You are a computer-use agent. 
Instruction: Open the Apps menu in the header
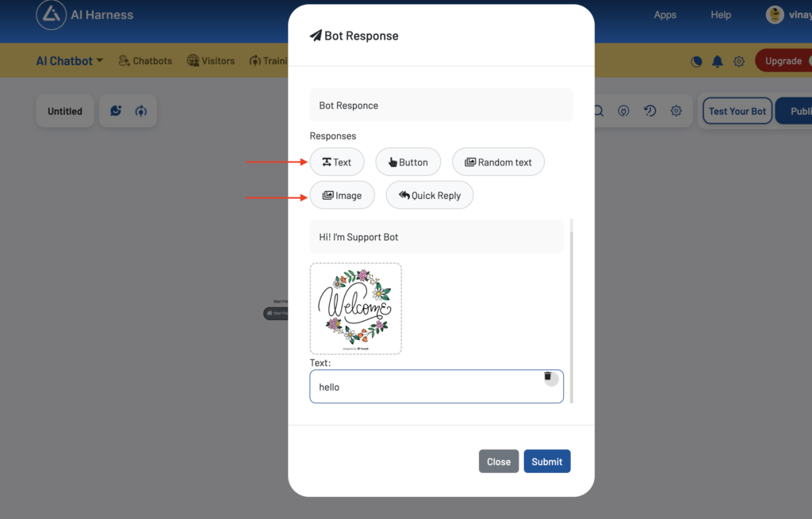coord(665,15)
